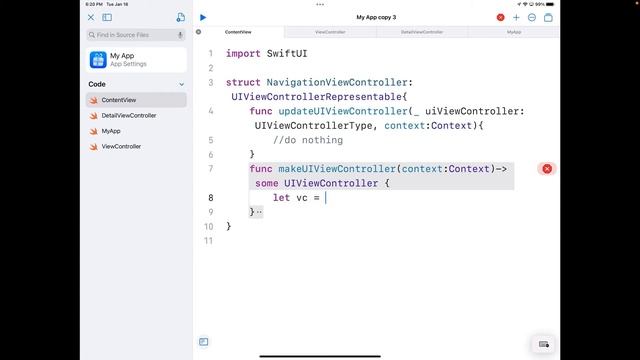Image resolution: width=640 pixels, height=360 pixels.
Task: Open MyApp file in sidebar
Action: (x=136, y=131)
